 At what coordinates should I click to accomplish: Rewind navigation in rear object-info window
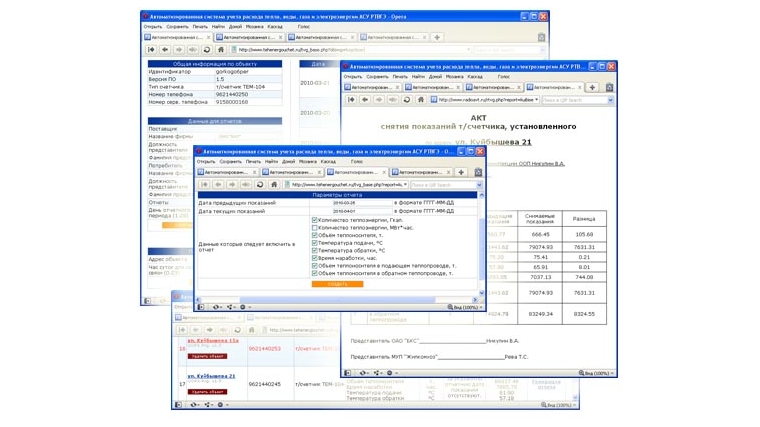[151, 49]
